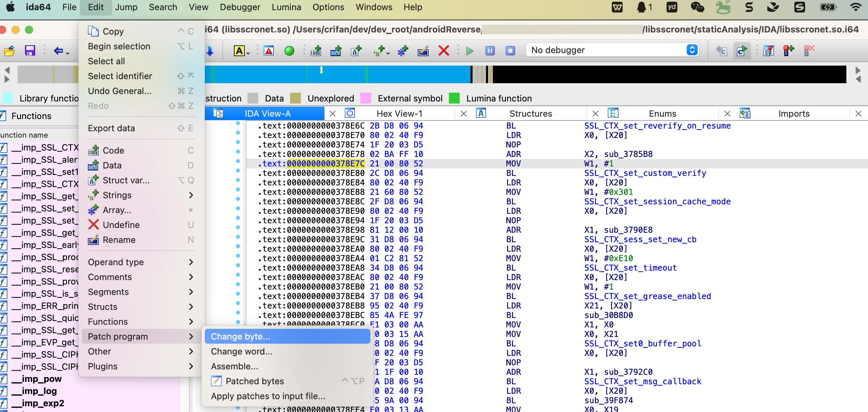Open WeChat icon in macOS menu bar

click(x=697, y=7)
